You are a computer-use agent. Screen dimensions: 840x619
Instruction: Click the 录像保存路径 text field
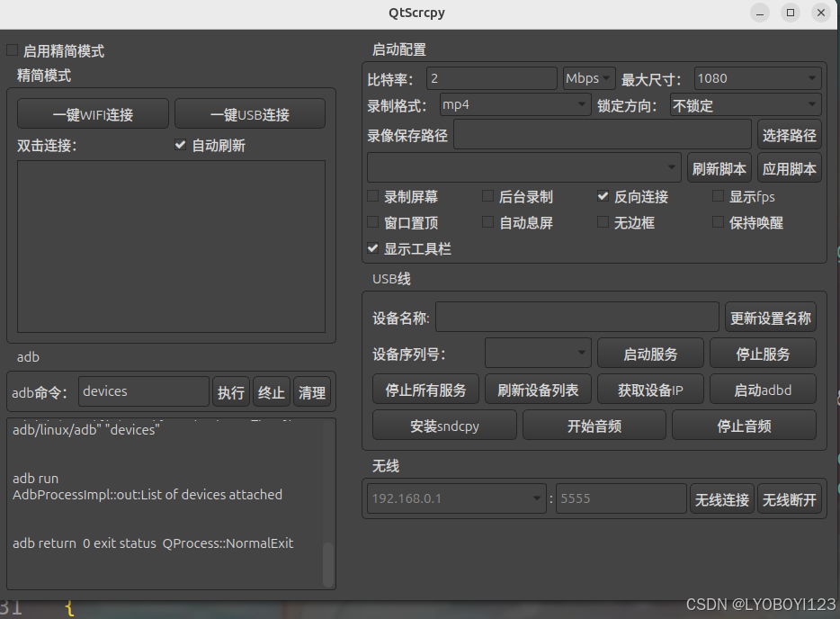click(603, 134)
